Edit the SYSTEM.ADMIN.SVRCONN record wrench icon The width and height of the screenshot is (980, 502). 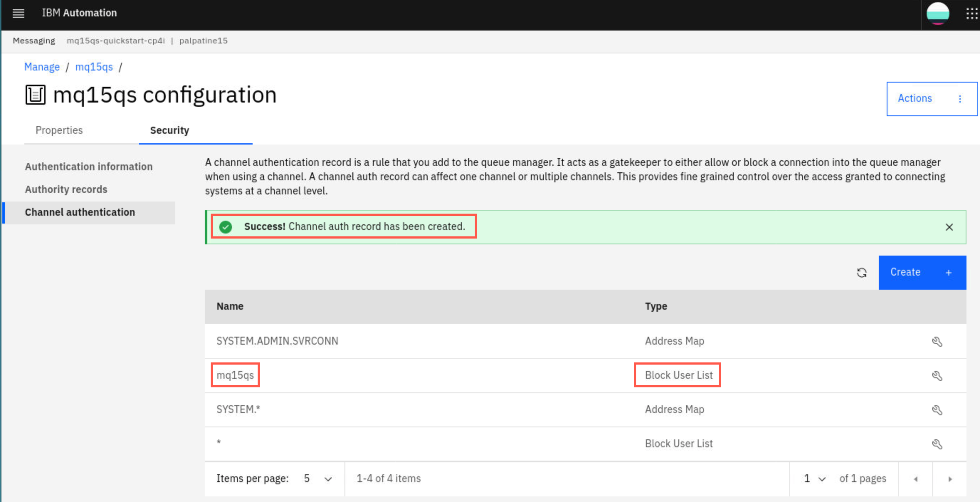pos(937,341)
